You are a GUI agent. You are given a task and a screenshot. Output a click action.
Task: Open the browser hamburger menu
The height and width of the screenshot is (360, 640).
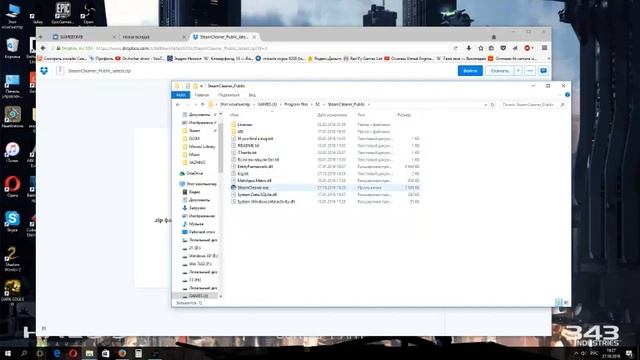tap(544, 48)
